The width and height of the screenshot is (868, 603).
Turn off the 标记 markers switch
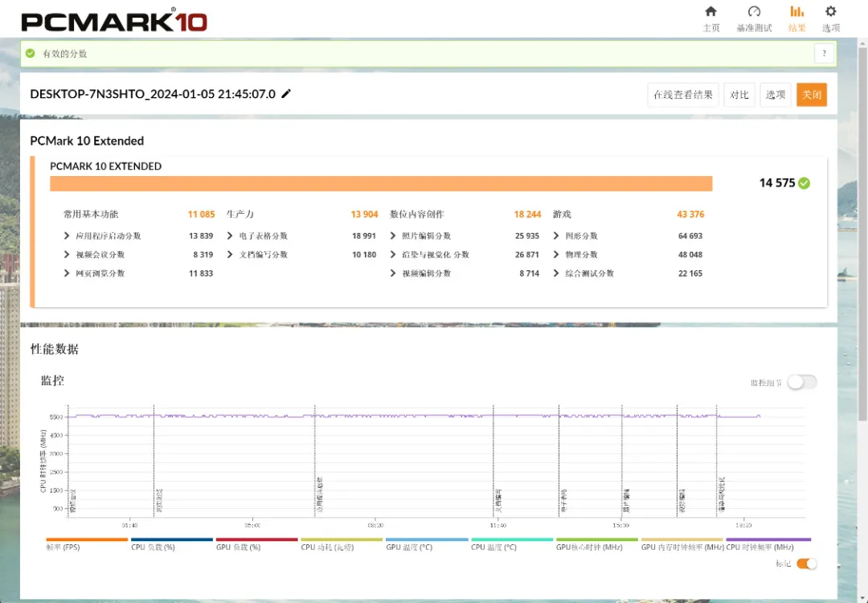[x=807, y=564]
